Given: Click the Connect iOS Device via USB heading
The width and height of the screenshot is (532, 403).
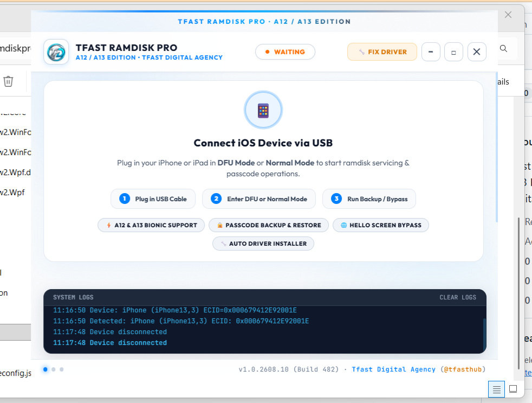Looking at the screenshot, I should pyautogui.click(x=263, y=143).
